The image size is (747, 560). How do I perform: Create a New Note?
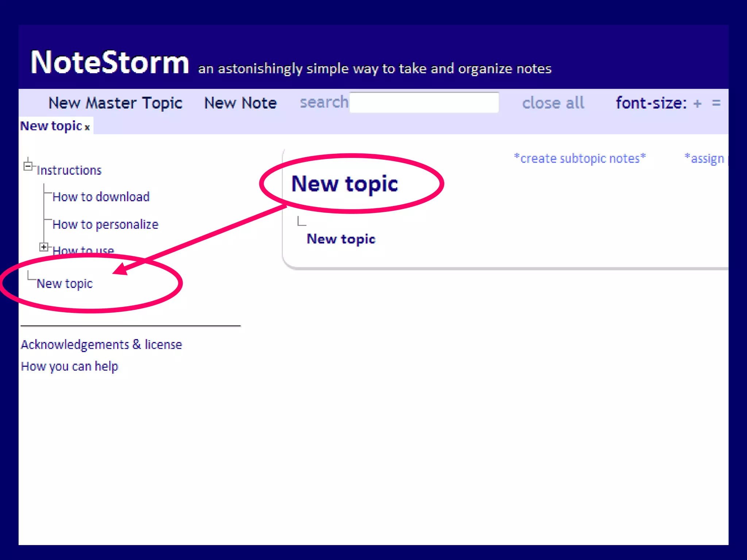pyautogui.click(x=240, y=103)
